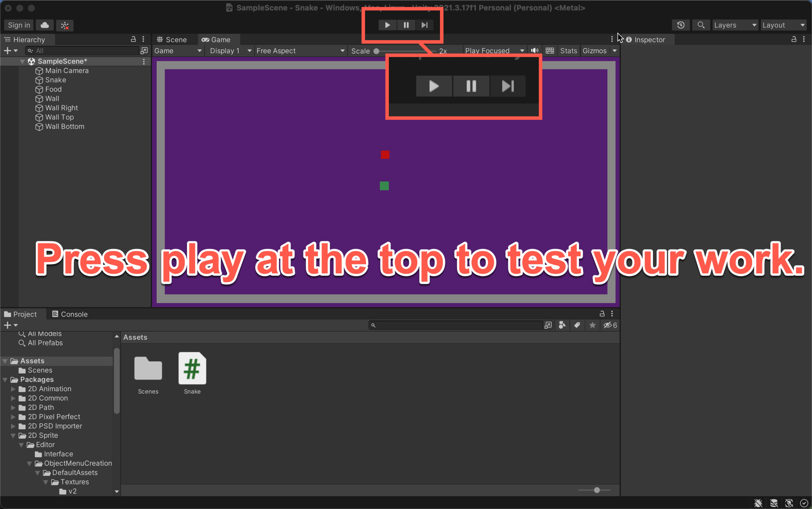This screenshot has height=509, width=812.
Task: Open the Free Aspect resolution dropdown
Action: tap(300, 51)
